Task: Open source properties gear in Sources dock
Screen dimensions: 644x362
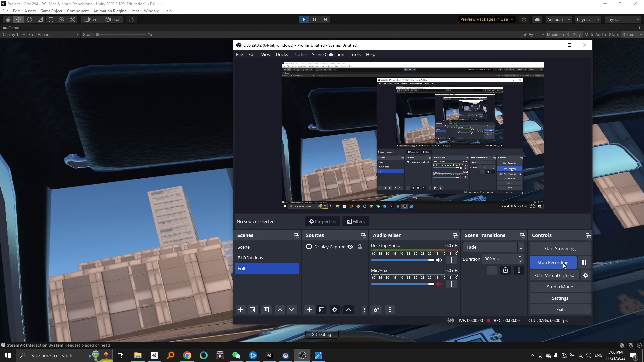Action: click(x=334, y=310)
